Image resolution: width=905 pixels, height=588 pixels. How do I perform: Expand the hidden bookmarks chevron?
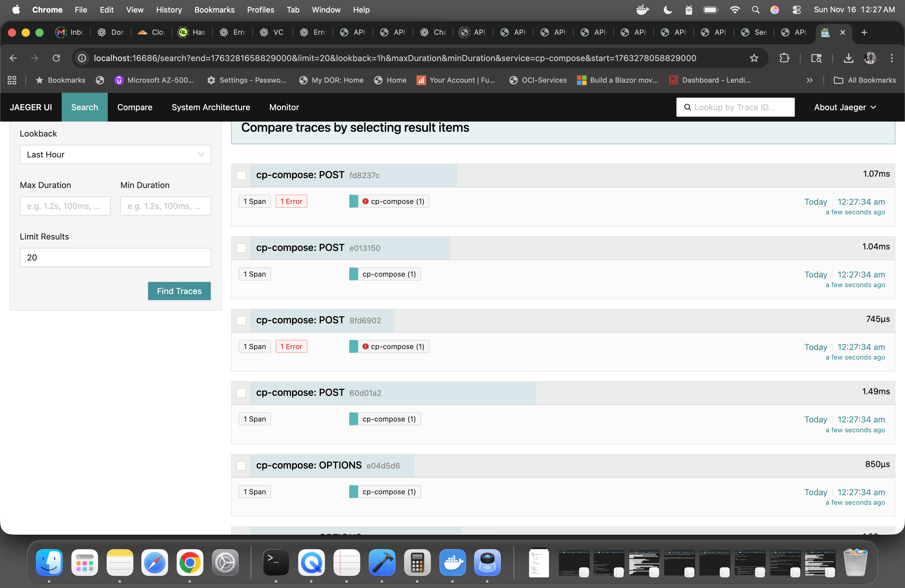[810, 80]
